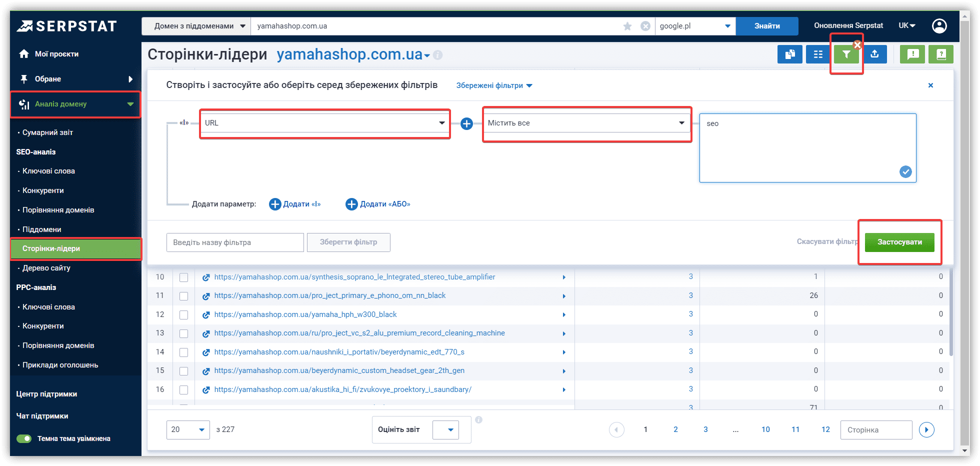Click the results table vertical scrollbar
The image size is (980, 466).
point(951,312)
